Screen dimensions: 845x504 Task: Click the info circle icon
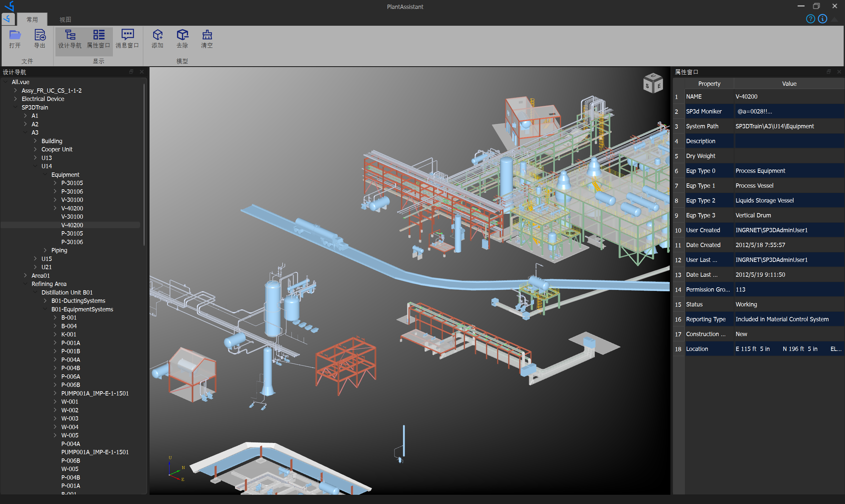822,19
